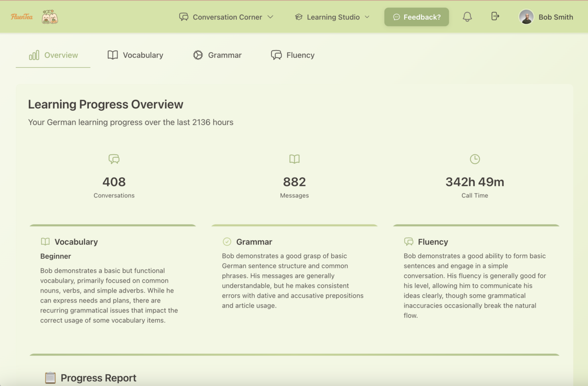Click the clock icon above Call Time
588x386 pixels.
tap(474, 159)
